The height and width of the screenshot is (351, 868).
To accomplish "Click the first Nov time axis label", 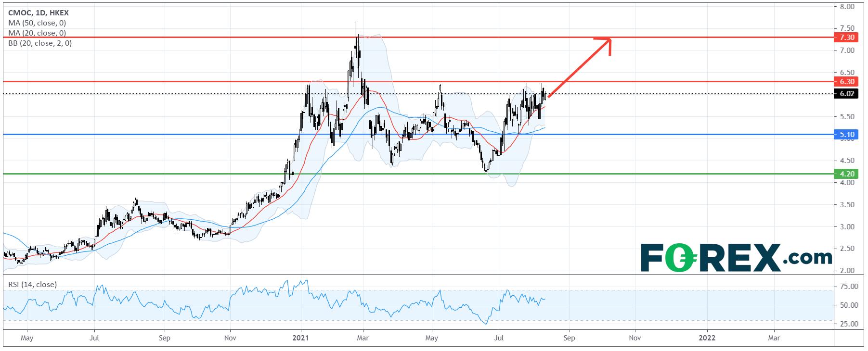I will (x=230, y=338).
